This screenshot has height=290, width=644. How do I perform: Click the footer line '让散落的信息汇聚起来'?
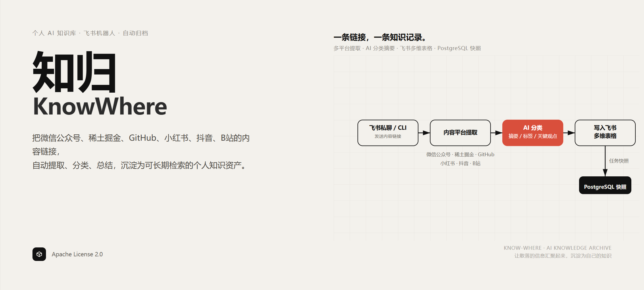pos(563,256)
